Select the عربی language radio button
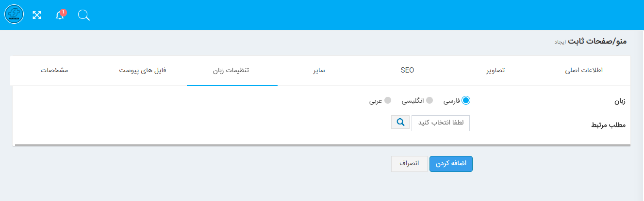This screenshot has width=644, height=201. [x=388, y=100]
